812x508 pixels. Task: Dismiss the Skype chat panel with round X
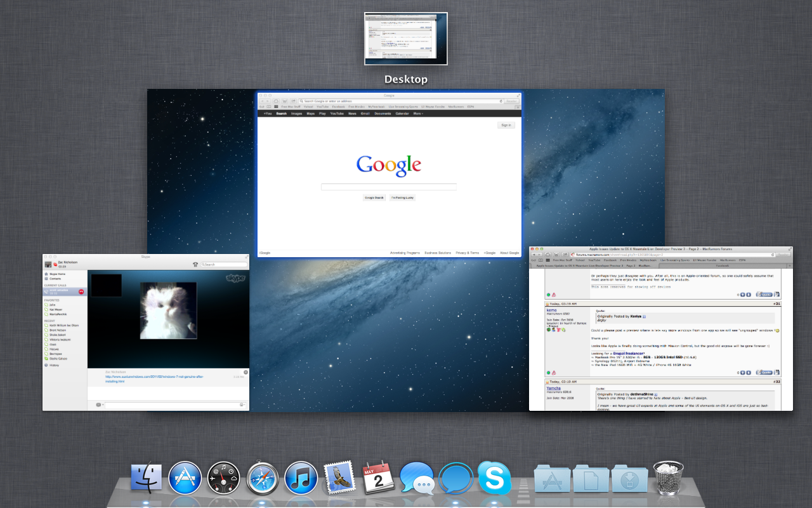(x=246, y=372)
